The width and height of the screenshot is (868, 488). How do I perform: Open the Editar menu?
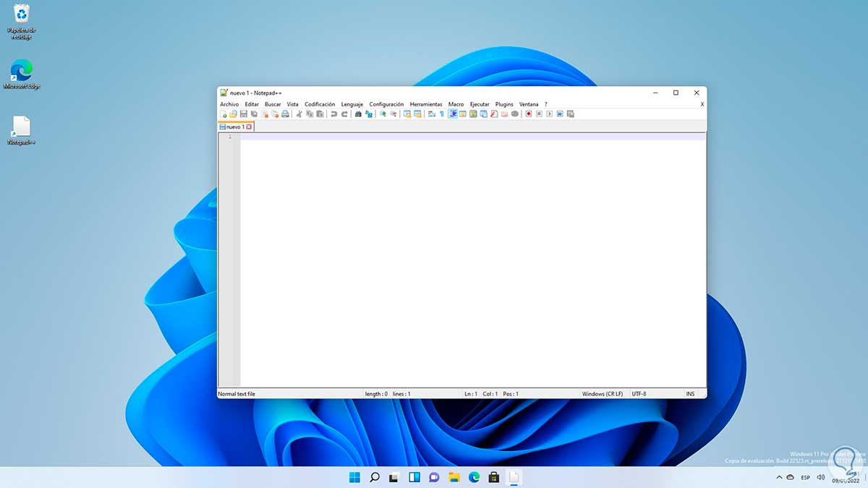pos(252,104)
